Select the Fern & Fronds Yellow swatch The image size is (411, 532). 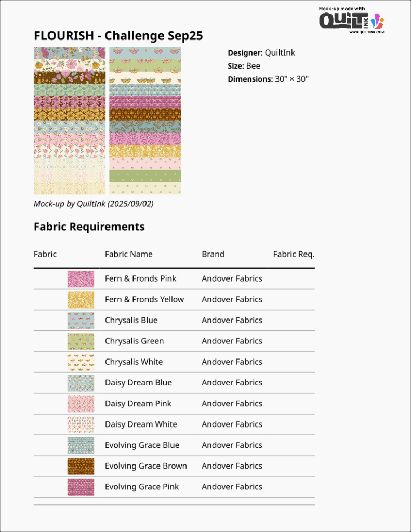click(x=81, y=300)
